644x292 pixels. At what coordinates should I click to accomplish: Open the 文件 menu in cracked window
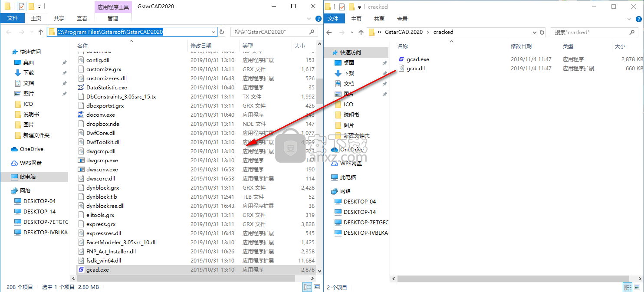[x=333, y=19]
